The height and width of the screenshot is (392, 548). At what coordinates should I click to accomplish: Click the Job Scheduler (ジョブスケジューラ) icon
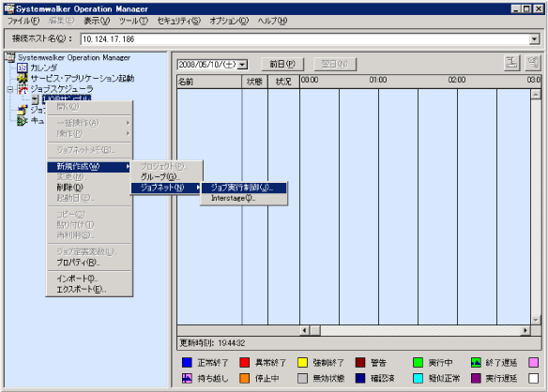coord(23,89)
